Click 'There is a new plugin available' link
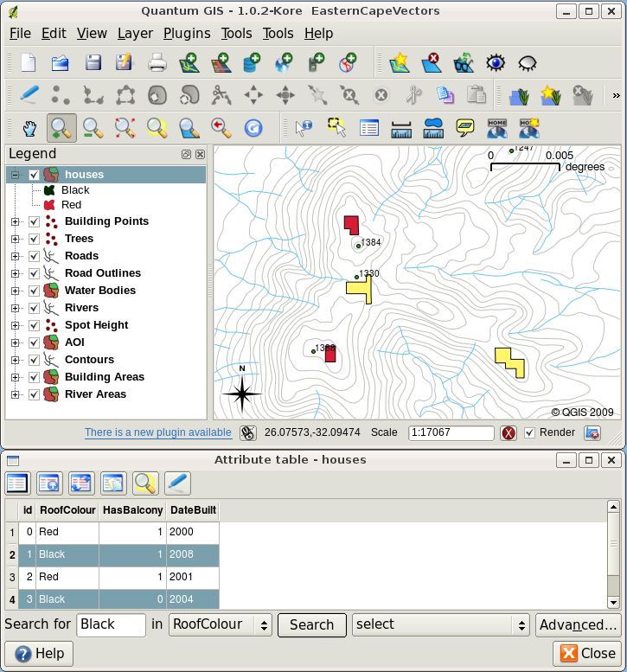Viewport: 627px width, 672px height. (x=157, y=432)
